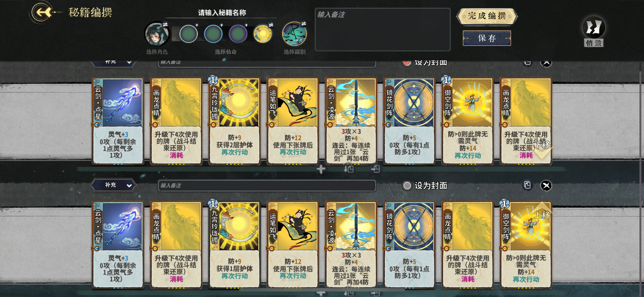Screen dimensions: 644x297
Task: Click the 保存 save button
Action: [487, 38]
